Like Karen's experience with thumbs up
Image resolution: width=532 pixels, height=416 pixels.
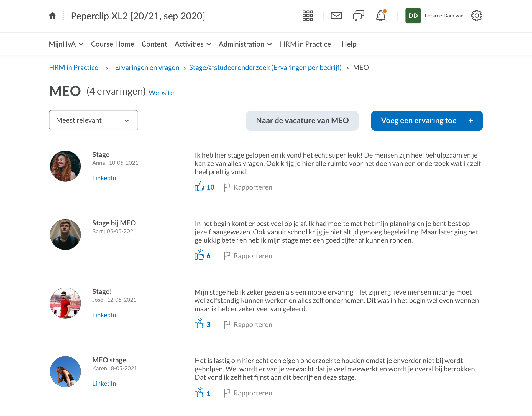(199, 393)
